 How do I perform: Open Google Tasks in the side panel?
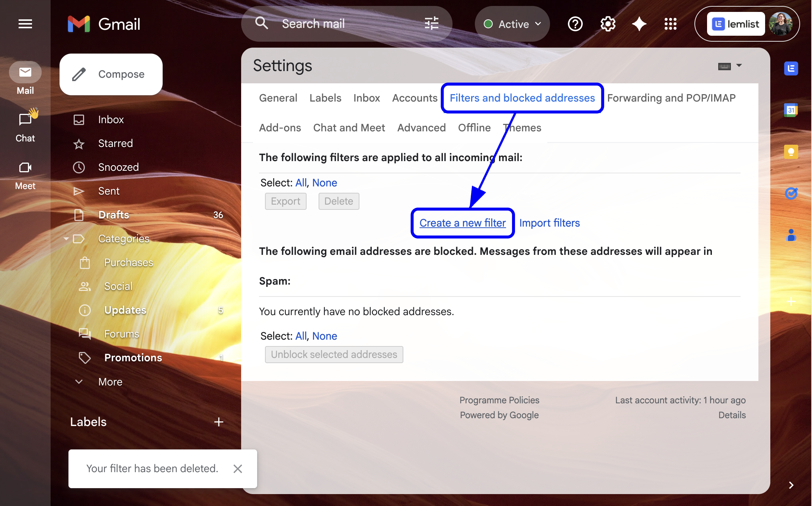point(791,193)
